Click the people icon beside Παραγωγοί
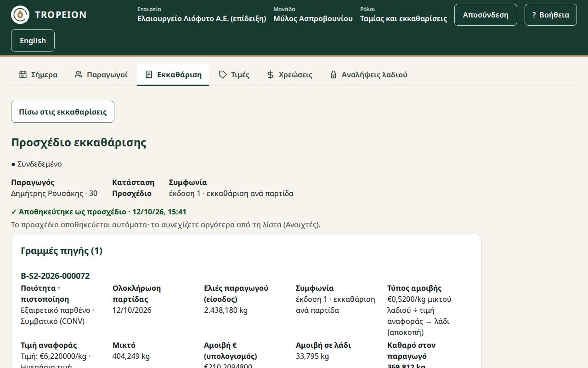The width and height of the screenshot is (588, 368). (79, 75)
